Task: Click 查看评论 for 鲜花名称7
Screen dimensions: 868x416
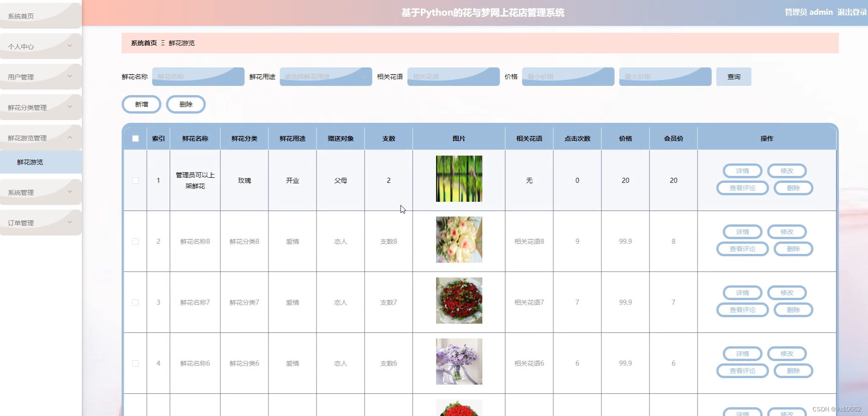Action: (x=742, y=310)
